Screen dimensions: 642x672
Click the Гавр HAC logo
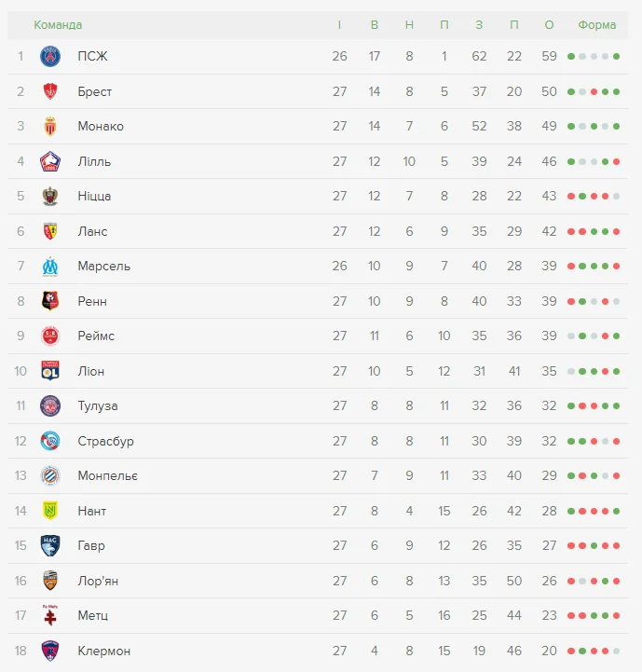50,545
